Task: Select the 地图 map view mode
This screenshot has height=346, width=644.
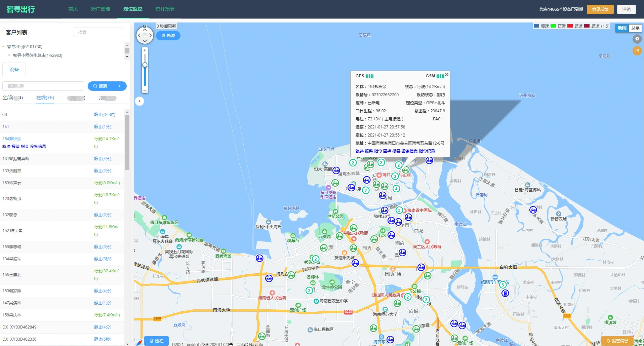Action: [x=622, y=28]
